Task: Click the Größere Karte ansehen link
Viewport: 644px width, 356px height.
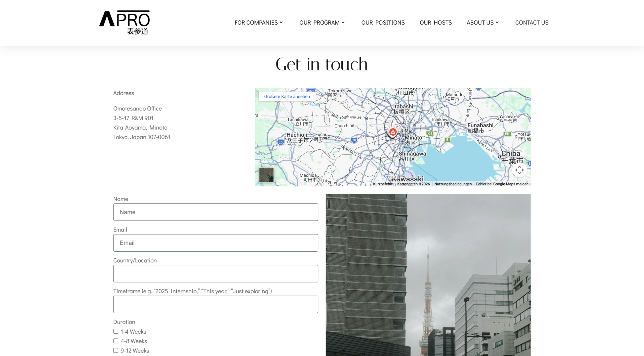Action: (287, 96)
